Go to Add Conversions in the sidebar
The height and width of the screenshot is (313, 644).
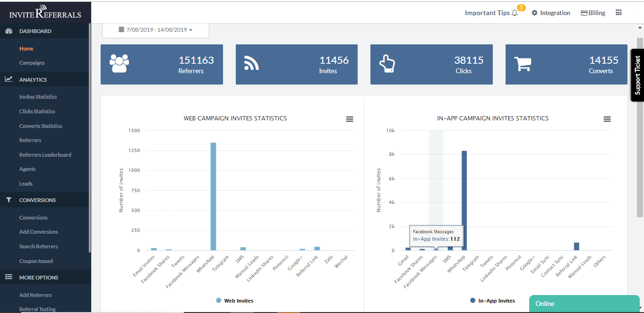pyautogui.click(x=39, y=232)
